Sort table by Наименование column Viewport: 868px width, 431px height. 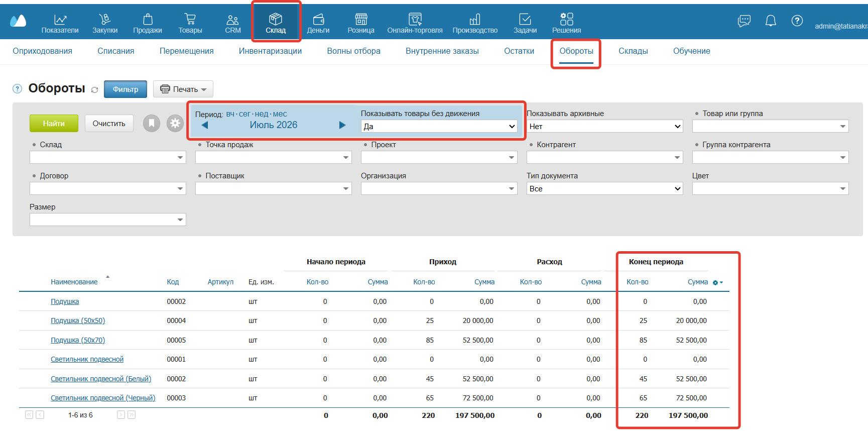point(74,282)
